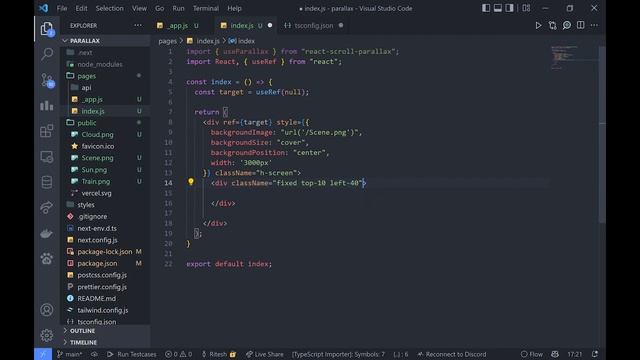Click Live Share in status bar
Screen dimensions: 640x360
click(x=264, y=354)
